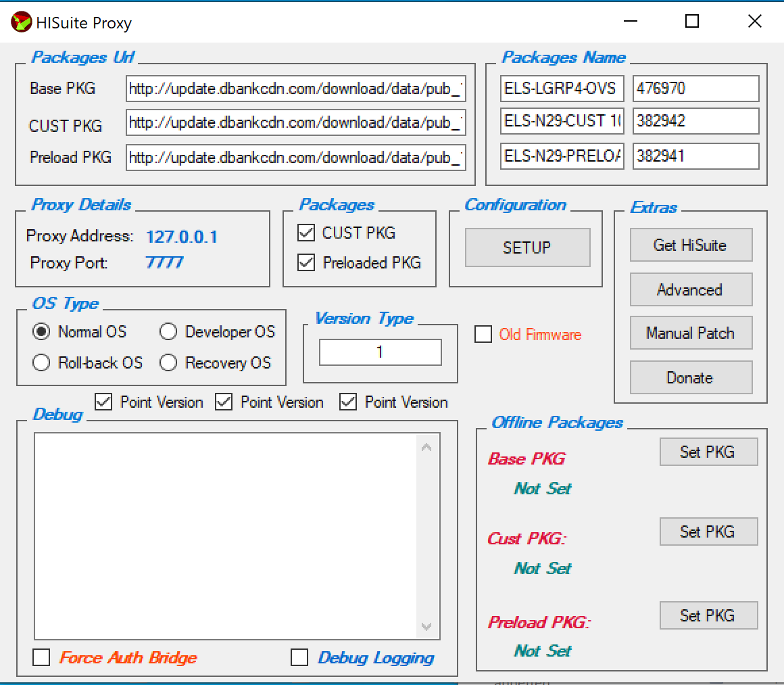
Task: Pick the Recovery OS radio button
Action: coord(168,362)
